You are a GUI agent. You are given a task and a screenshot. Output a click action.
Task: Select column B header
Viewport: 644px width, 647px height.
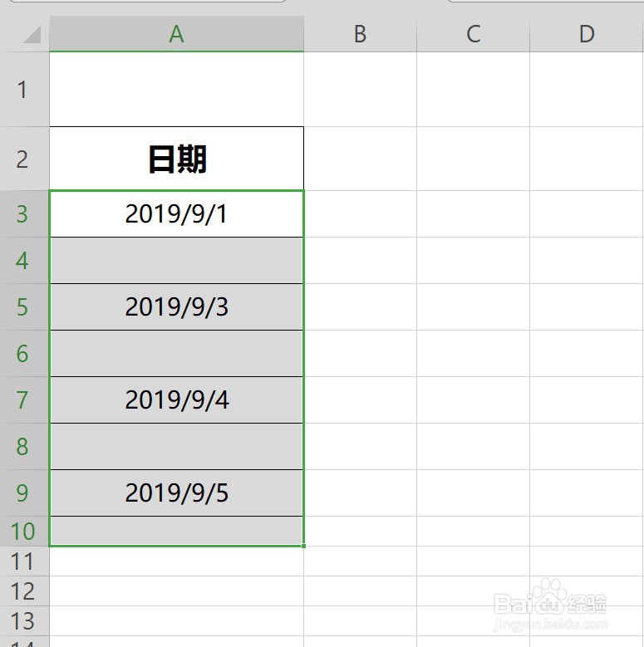pos(361,34)
